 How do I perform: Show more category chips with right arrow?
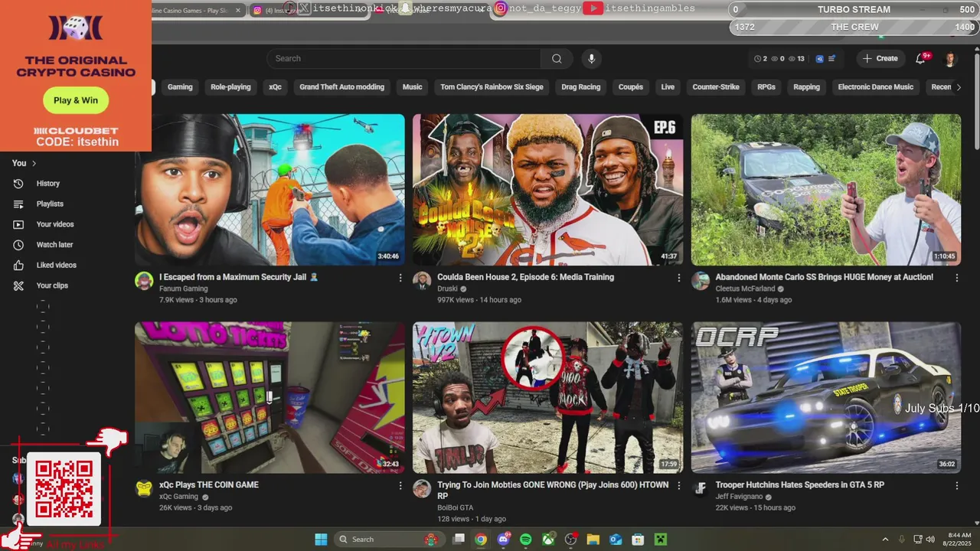click(x=958, y=87)
